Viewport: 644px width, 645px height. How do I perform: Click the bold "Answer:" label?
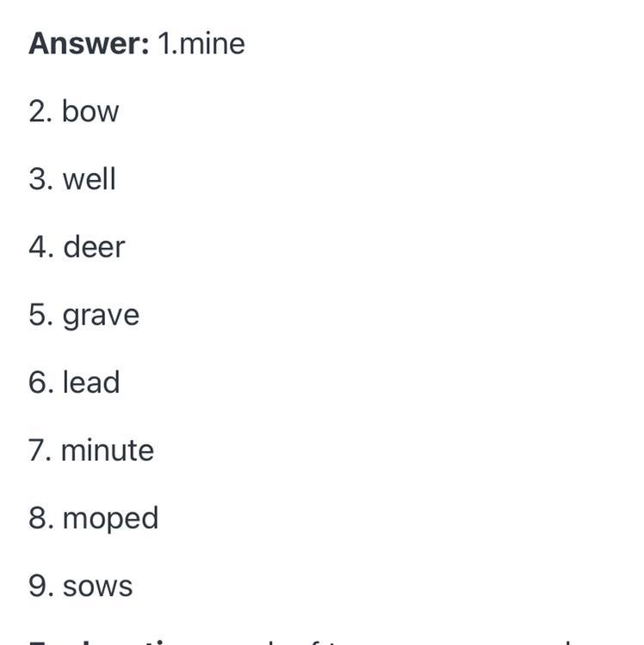tap(89, 44)
